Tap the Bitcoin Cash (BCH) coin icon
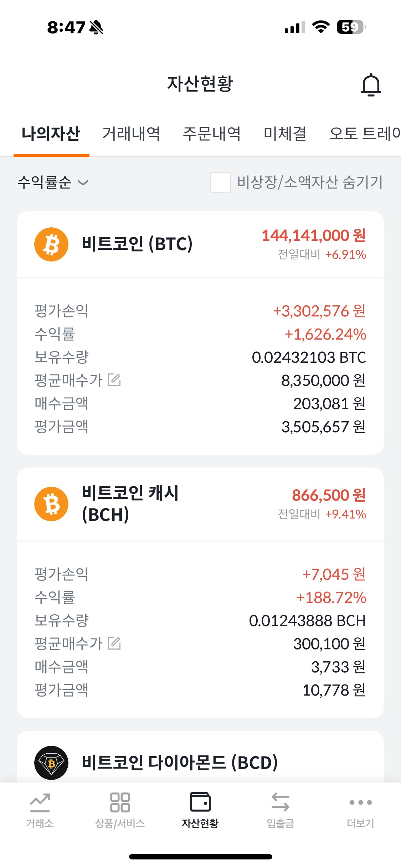The width and height of the screenshot is (401, 868). [x=51, y=504]
